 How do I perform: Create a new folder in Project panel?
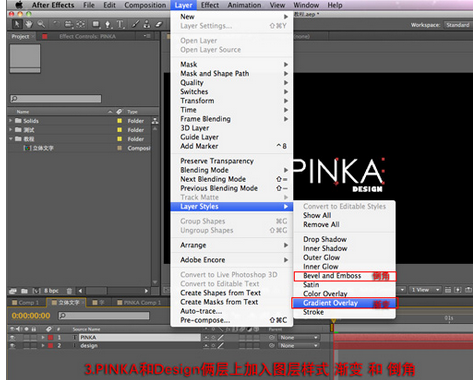(x=24, y=291)
